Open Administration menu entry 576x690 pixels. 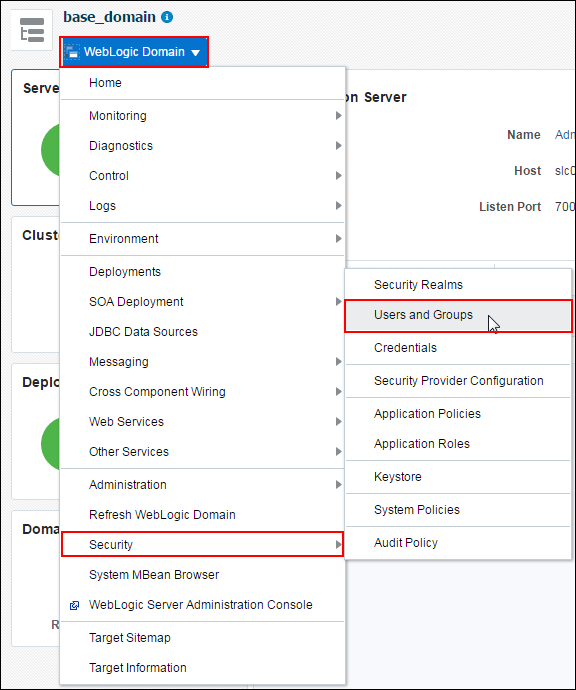pos(202,484)
